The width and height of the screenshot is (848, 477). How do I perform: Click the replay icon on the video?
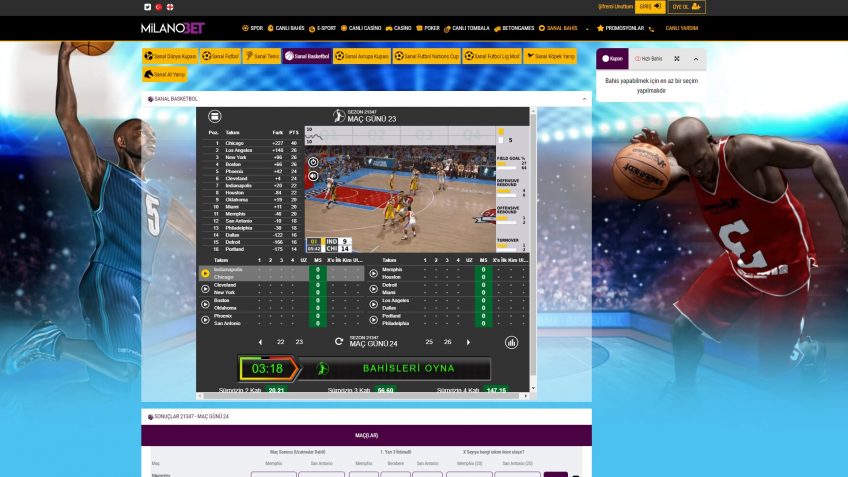click(x=313, y=162)
